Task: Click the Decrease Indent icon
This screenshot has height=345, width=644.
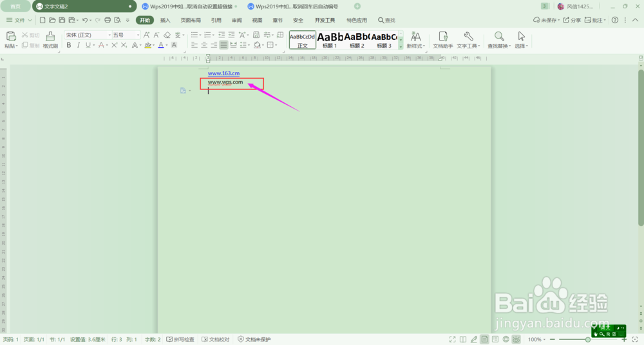Action: [x=222, y=35]
